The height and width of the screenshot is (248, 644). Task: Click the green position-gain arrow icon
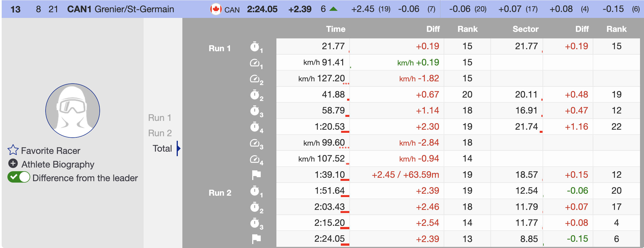coord(333,9)
